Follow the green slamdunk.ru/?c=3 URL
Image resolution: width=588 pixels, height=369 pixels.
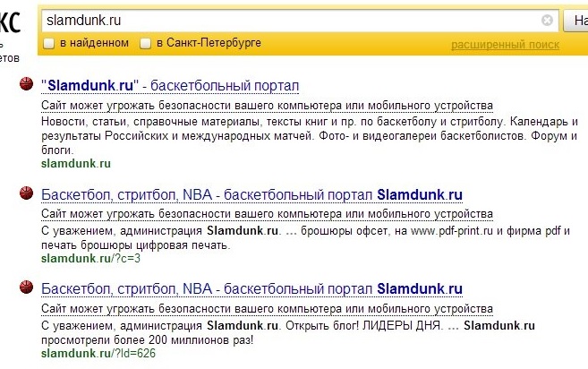90,258
